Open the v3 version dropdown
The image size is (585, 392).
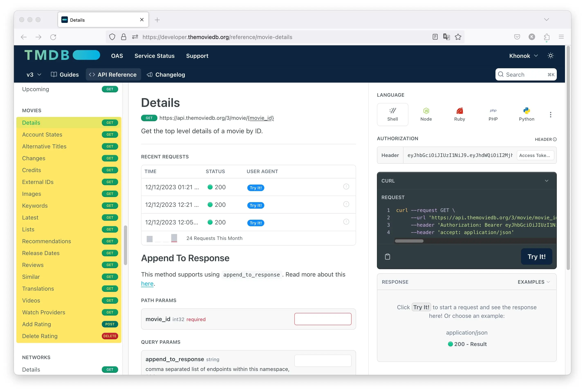pos(34,75)
